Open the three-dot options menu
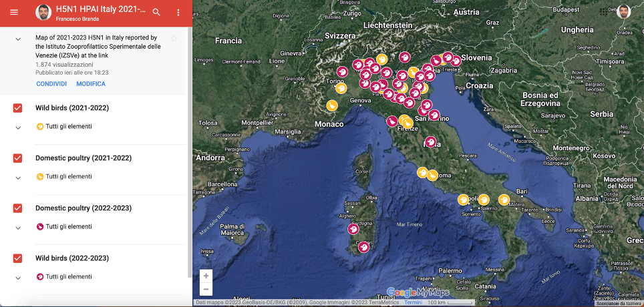 click(178, 12)
